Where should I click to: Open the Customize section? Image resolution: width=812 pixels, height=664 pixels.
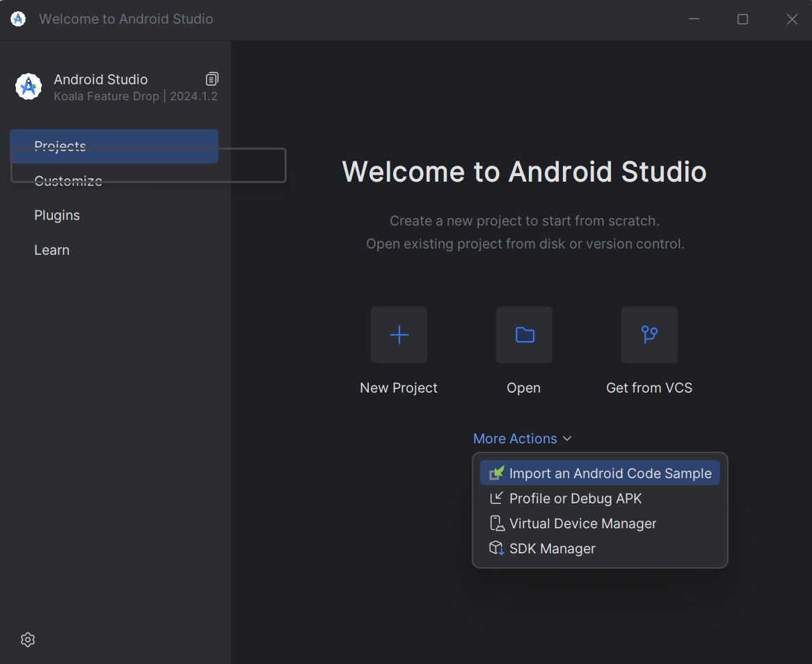(x=67, y=181)
